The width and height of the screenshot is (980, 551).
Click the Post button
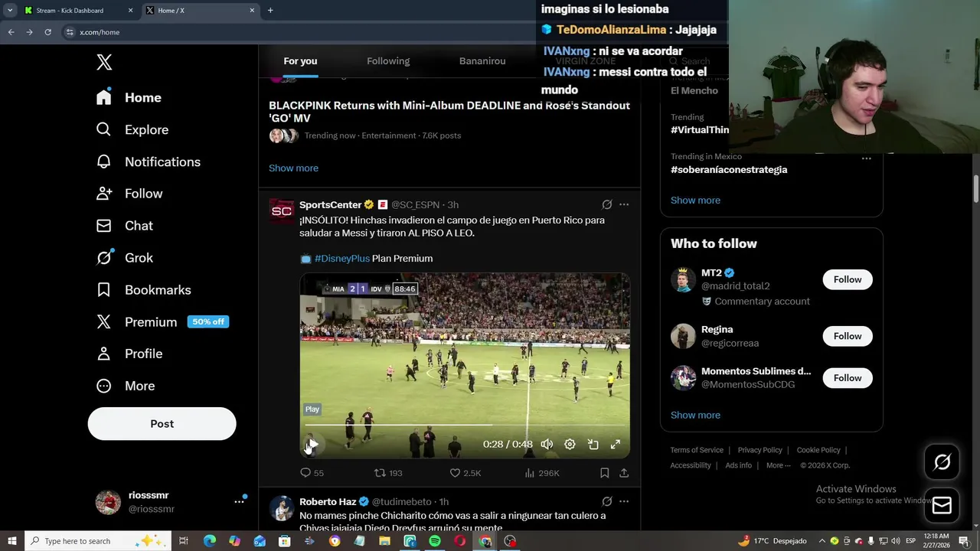[x=162, y=424]
